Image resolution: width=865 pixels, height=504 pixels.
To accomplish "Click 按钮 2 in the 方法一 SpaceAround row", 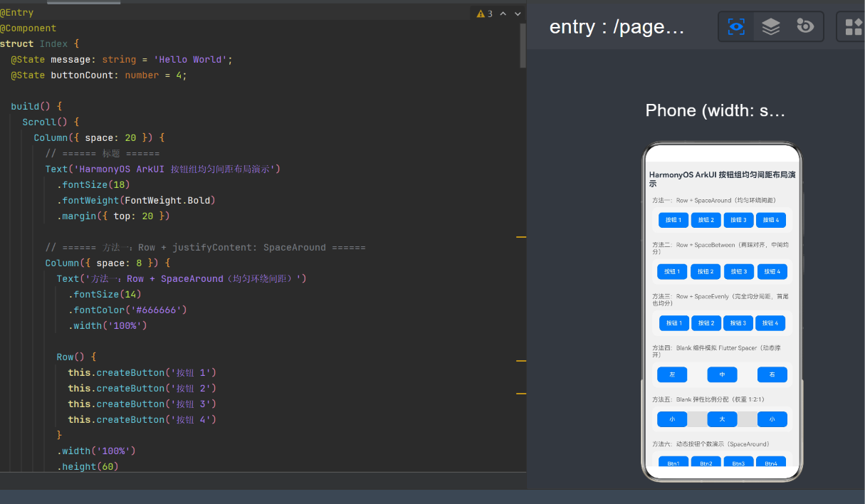I will pyautogui.click(x=706, y=220).
